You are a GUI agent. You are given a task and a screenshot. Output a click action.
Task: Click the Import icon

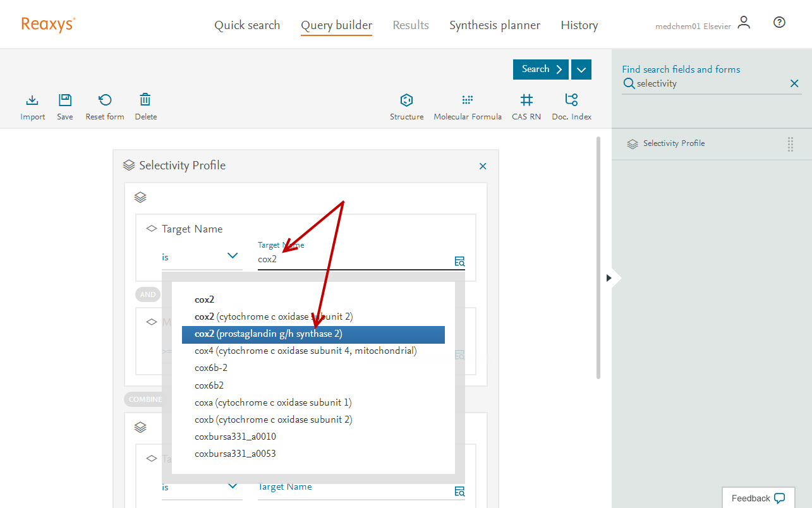pos(32,100)
